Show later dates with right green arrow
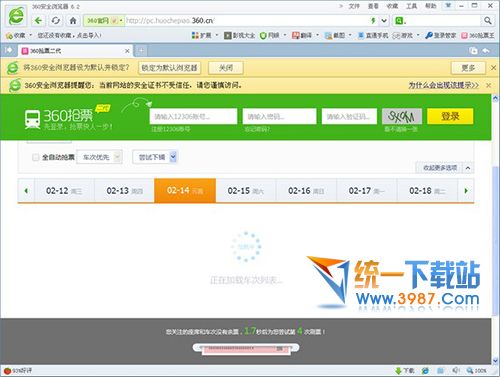 pos(466,191)
